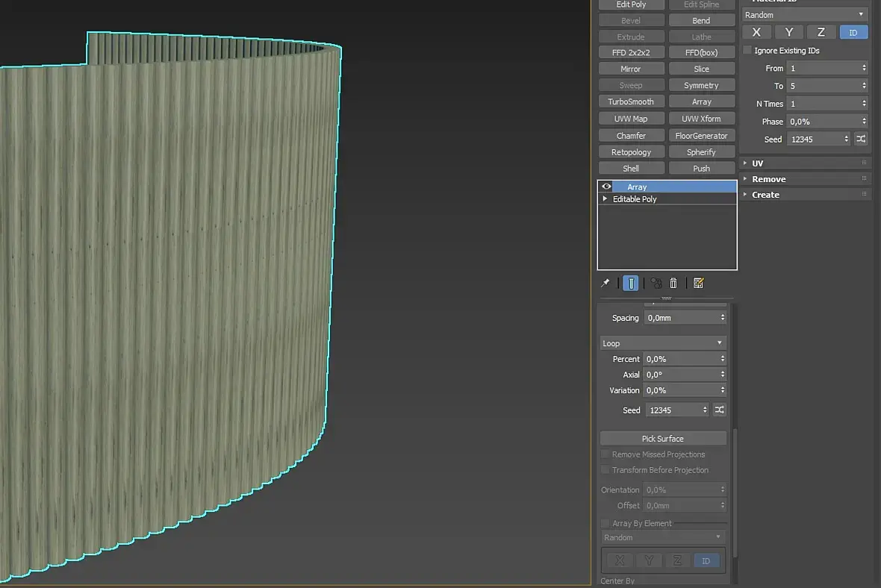This screenshot has height=588, width=881.
Task: Open the Loop dropdown
Action: click(663, 343)
